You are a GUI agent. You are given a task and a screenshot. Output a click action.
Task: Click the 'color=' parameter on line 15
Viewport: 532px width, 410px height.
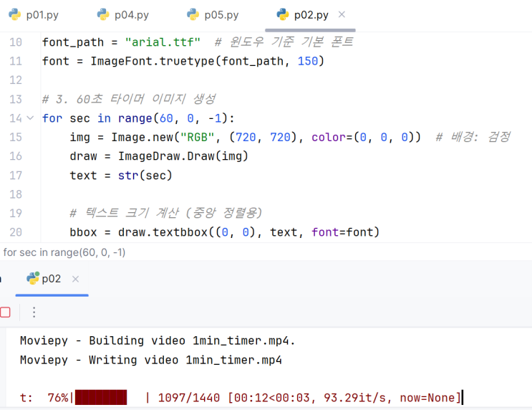pos(332,137)
